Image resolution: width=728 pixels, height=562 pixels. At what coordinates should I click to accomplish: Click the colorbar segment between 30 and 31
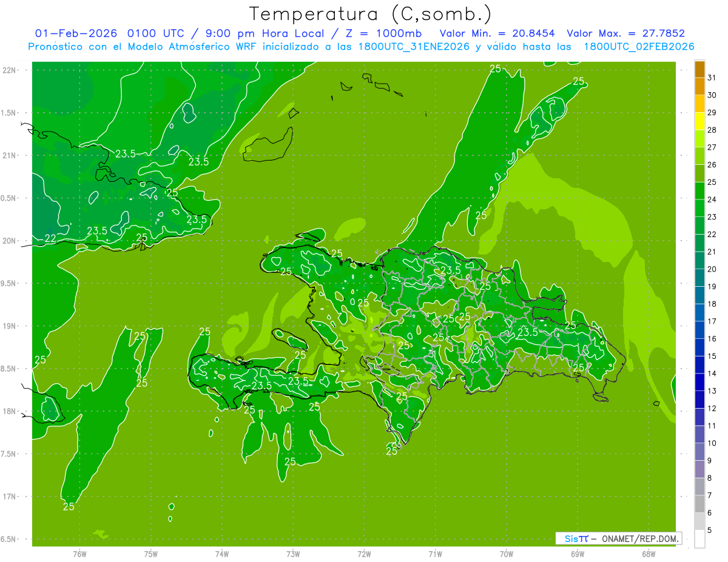tap(699, 86)
